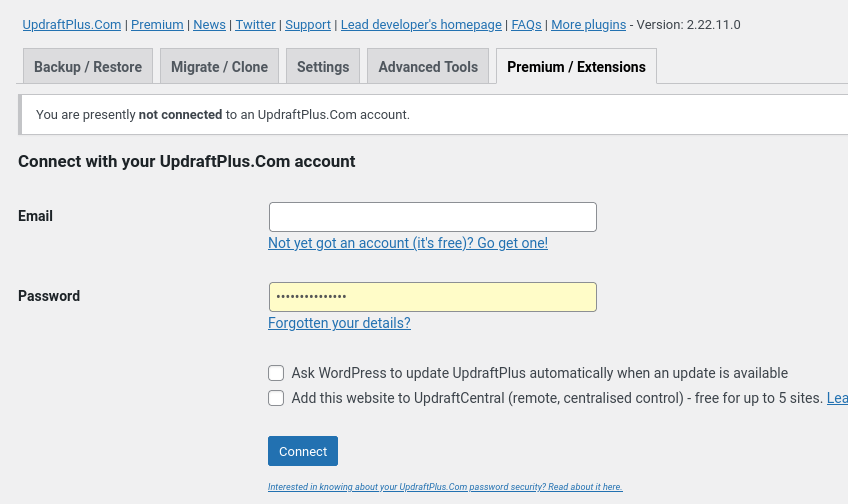
Task: Enable automatic UpdraftPlus updates checkbox
Action: pos(276,373)
